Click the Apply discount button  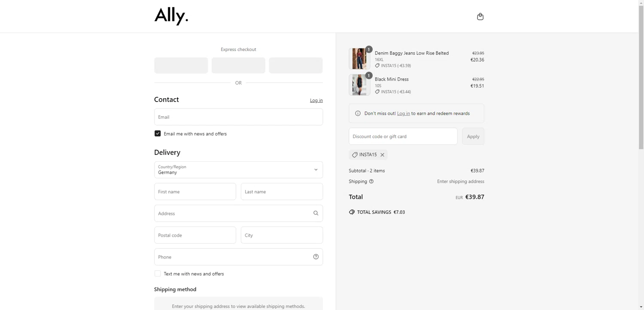pos(473,136)
